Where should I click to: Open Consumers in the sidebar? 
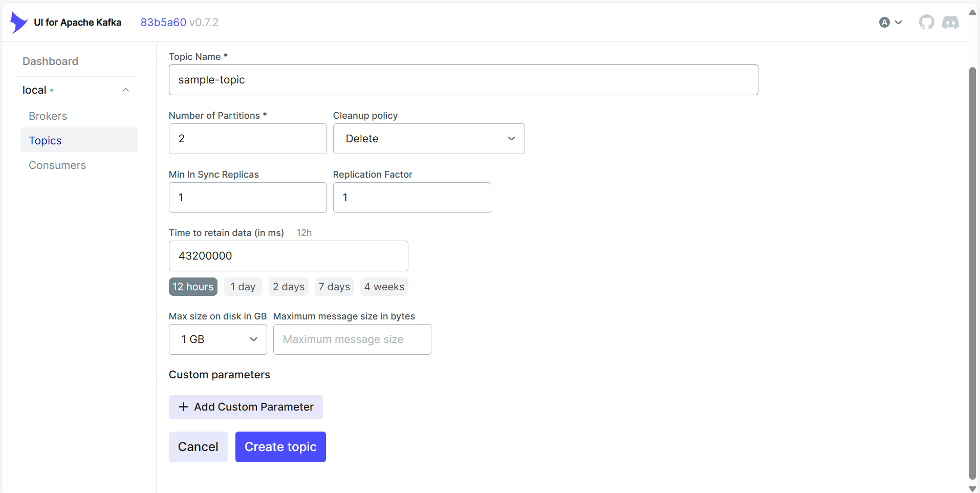[57, 165]
